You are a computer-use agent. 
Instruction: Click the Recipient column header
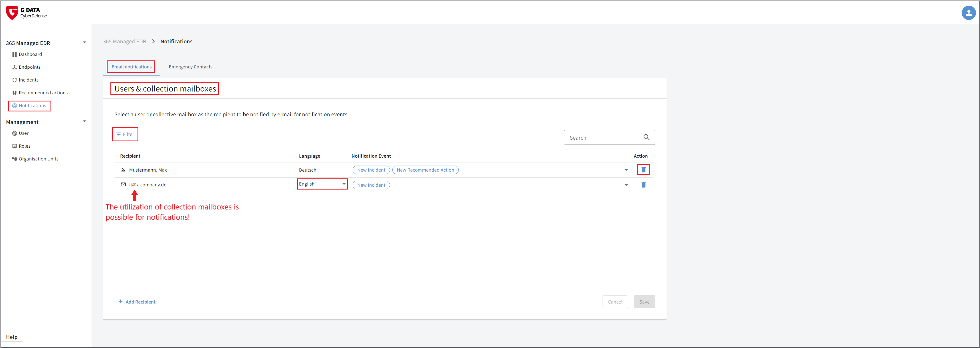click(x=130, y=156)
